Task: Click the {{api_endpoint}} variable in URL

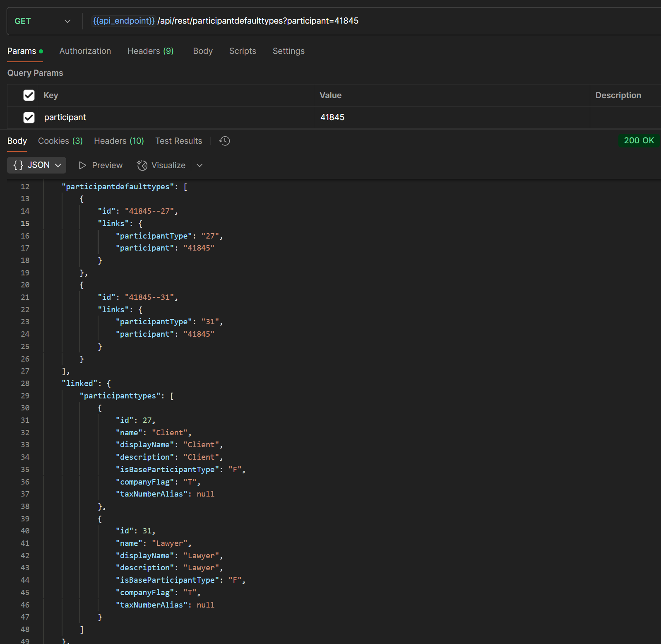Action: (x=124, y=21)
